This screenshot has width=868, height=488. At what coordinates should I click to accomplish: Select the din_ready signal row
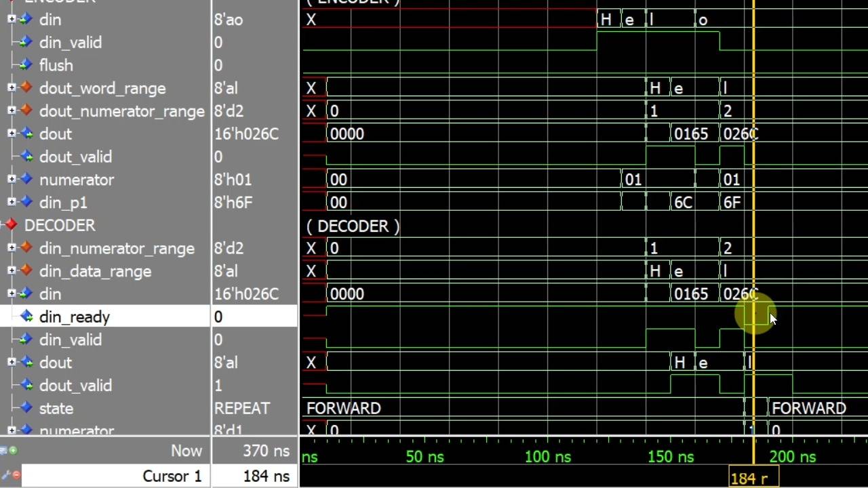149,317
